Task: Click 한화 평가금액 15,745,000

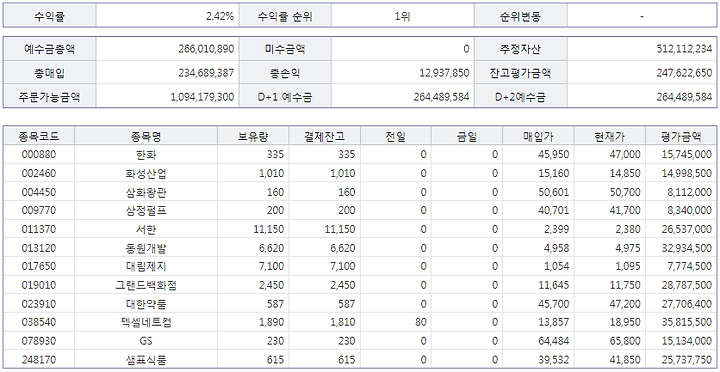Action: pos(687,154)
